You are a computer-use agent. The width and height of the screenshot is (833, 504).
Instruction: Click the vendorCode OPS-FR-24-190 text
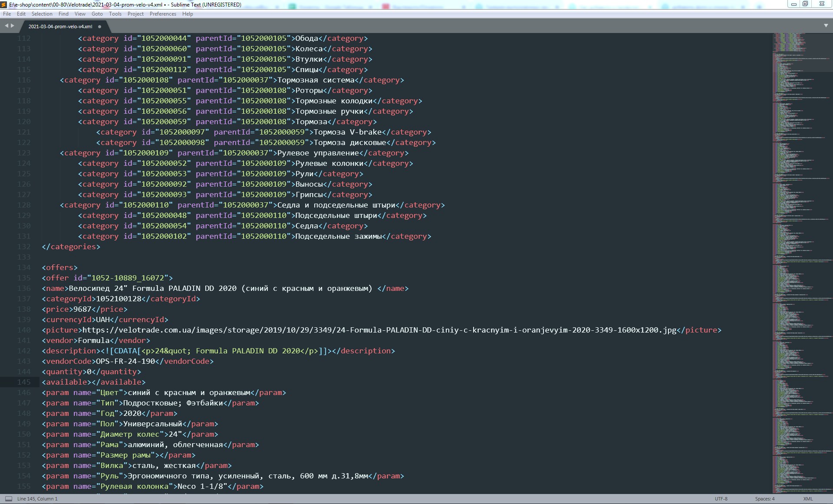pos(125,361)
